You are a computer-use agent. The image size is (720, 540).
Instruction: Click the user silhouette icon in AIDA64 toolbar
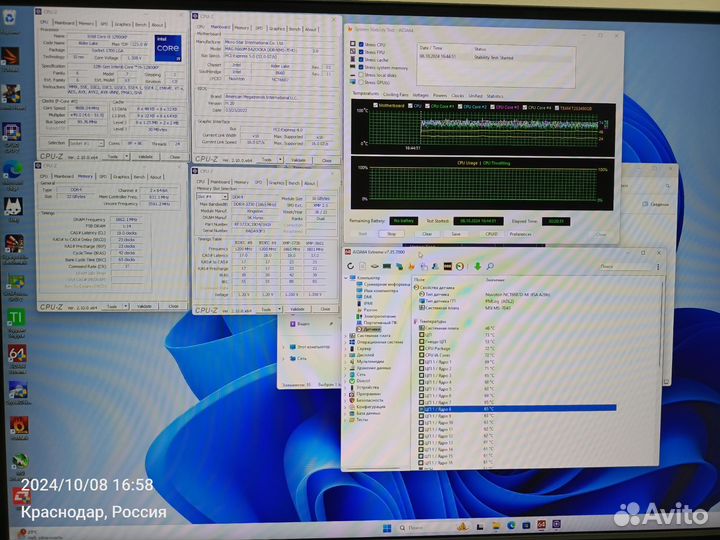(x=435, y=266)
